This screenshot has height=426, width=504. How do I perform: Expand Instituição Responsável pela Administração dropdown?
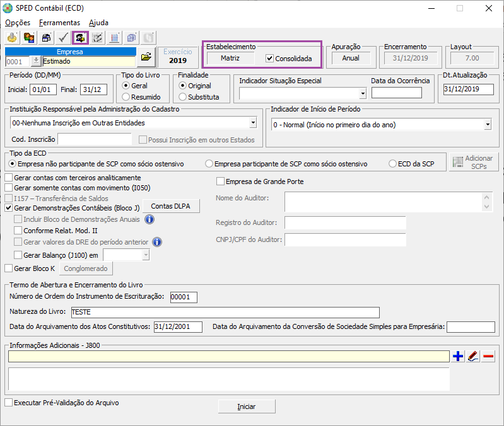pyautogui.click(x=254, y=123)
